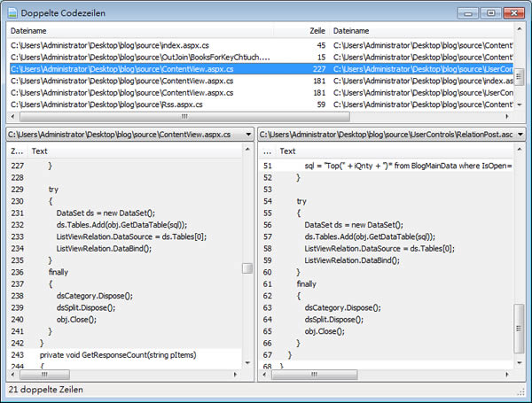
Task: Select the index.aspx.cs row at line 45
Action: pos(133,45)
